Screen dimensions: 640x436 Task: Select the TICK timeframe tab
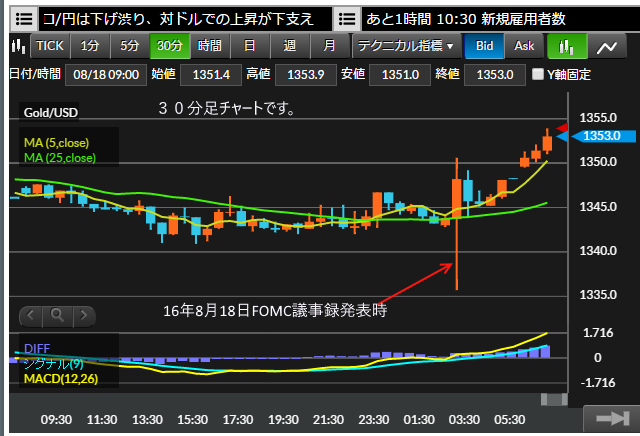coord(49,46)
